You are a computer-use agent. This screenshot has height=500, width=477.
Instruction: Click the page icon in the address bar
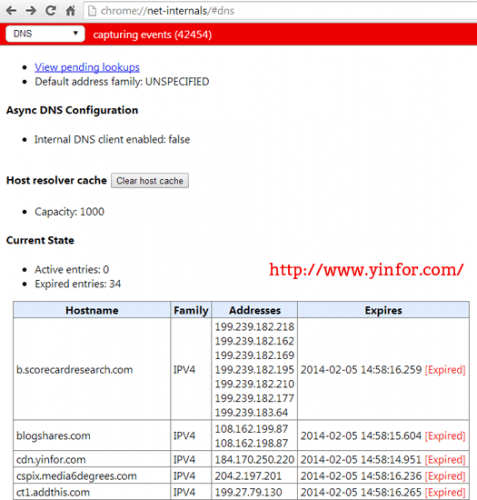(x=92, y=11)
